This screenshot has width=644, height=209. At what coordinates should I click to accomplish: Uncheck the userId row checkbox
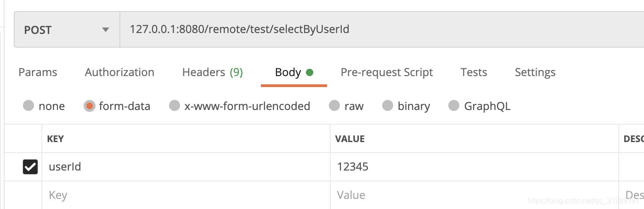[x=30, y=167]
